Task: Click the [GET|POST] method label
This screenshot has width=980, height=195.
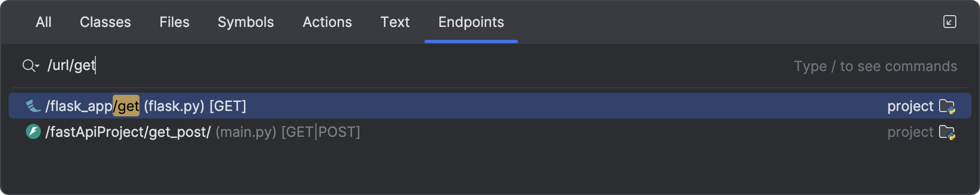Action: point(321,132)
